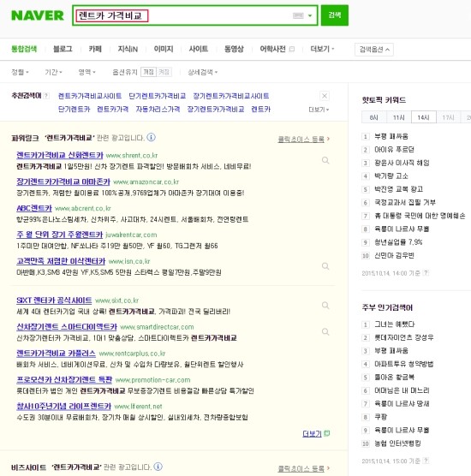Click magnifier icon beside 신화렌트카 result
This screenshot has height=476, width=471.
point(325,160)
